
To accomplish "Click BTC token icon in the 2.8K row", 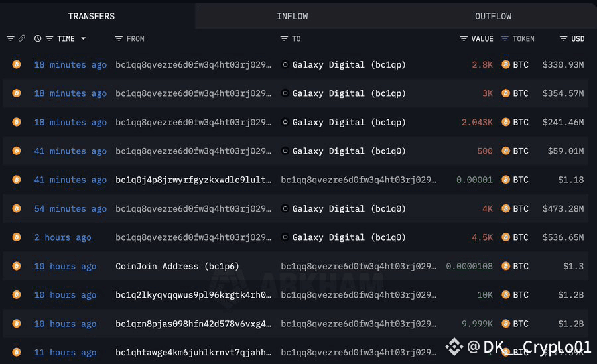I will point(505,64).
